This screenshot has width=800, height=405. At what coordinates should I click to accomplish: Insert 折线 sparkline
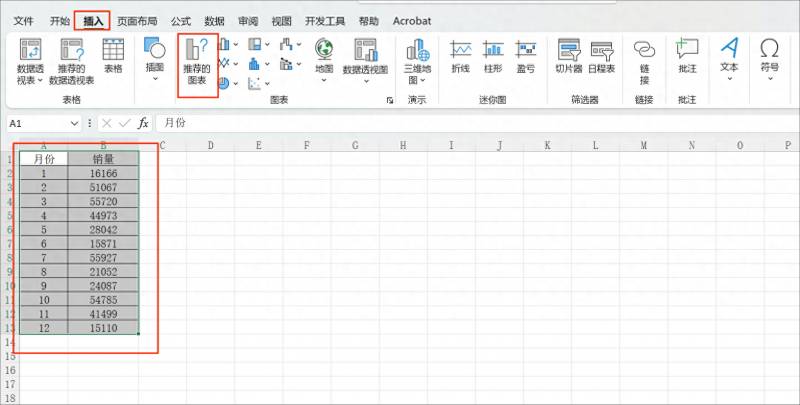pos(461,56)
